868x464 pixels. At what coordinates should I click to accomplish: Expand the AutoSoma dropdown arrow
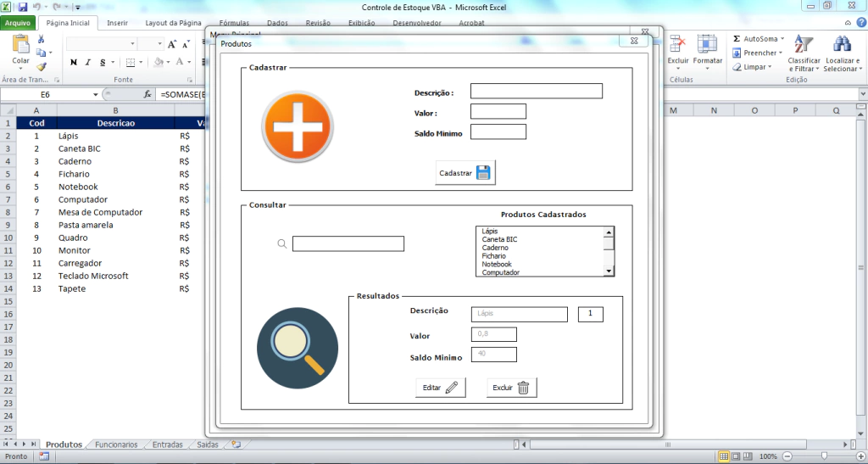[782, 39]
